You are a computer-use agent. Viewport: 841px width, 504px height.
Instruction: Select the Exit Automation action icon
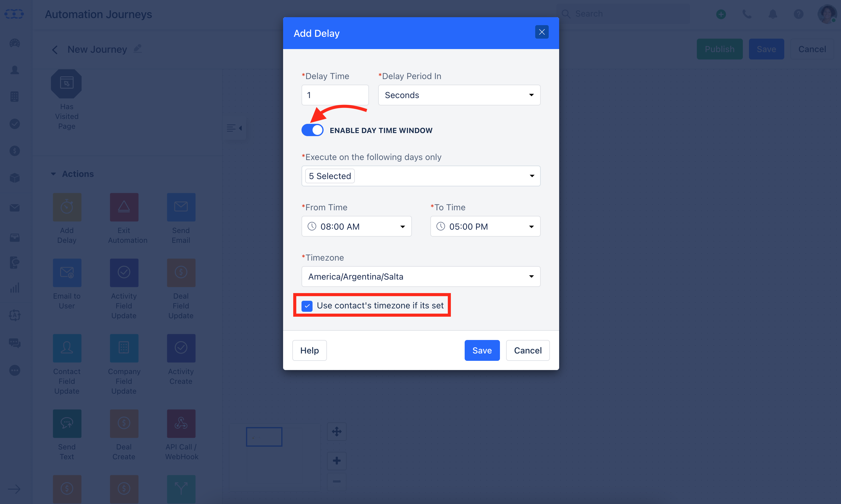point(124,207)
